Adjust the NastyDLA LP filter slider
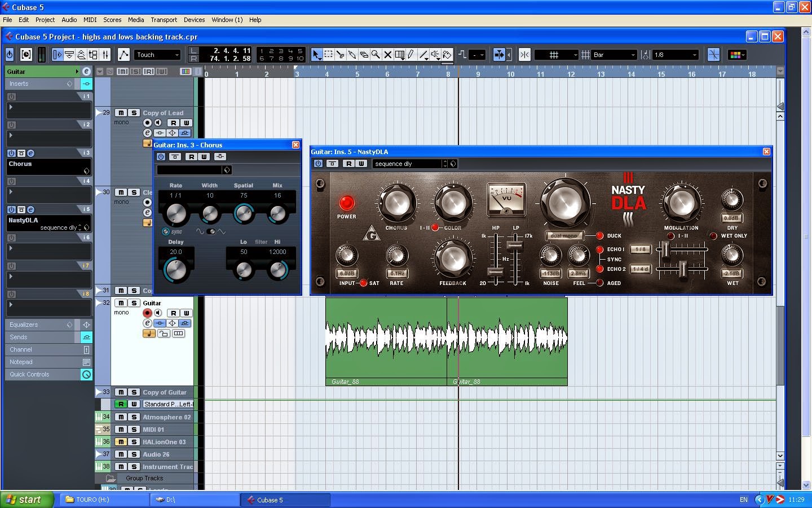812x508 pixels. (x=515, y=245)
